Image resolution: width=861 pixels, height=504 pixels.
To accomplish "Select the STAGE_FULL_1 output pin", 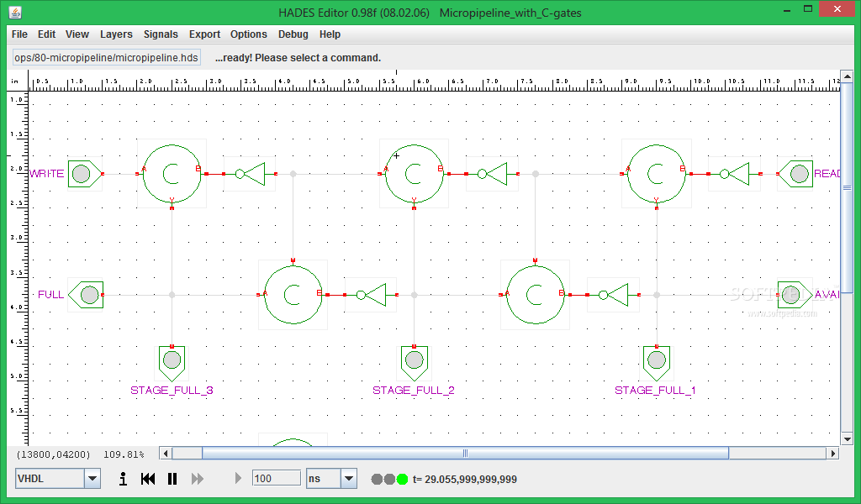I will [657, 364].
